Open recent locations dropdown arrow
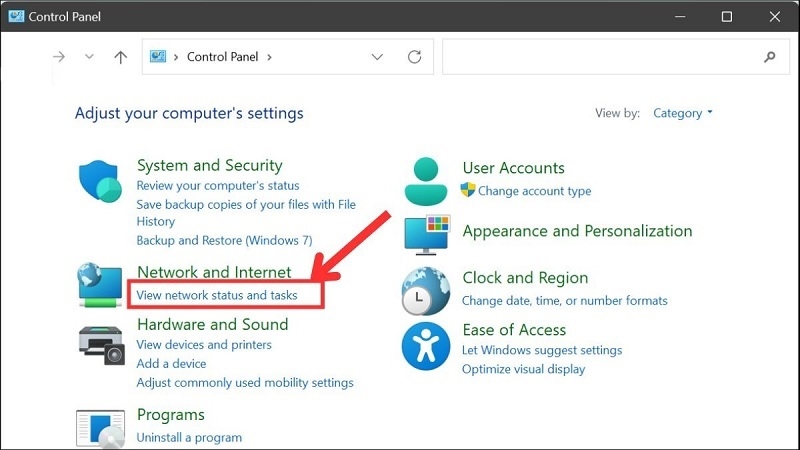Viewport: 800px width, 450px height. (x=89, y=56)
